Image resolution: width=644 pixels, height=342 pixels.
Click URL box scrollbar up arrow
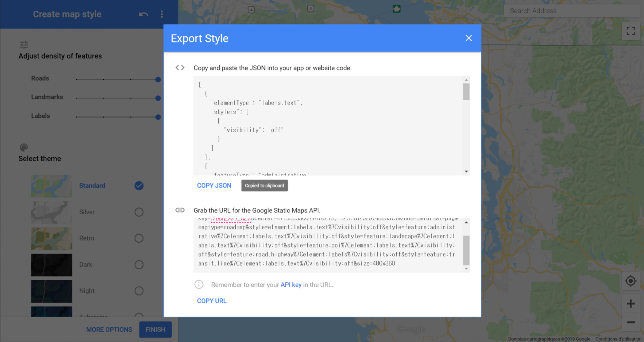pos(466,222)
